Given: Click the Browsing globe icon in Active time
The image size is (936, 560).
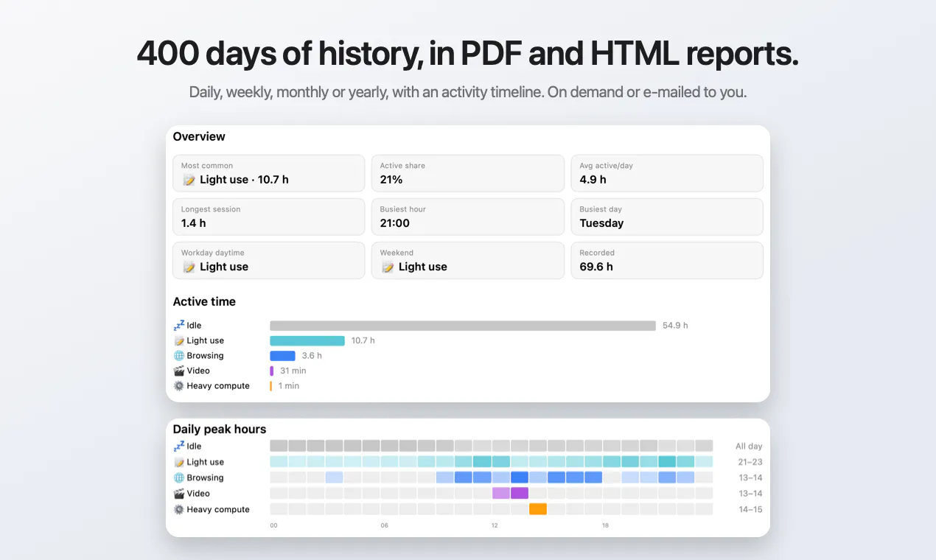Looking at the screenshot, I should [x=178, y=355].
